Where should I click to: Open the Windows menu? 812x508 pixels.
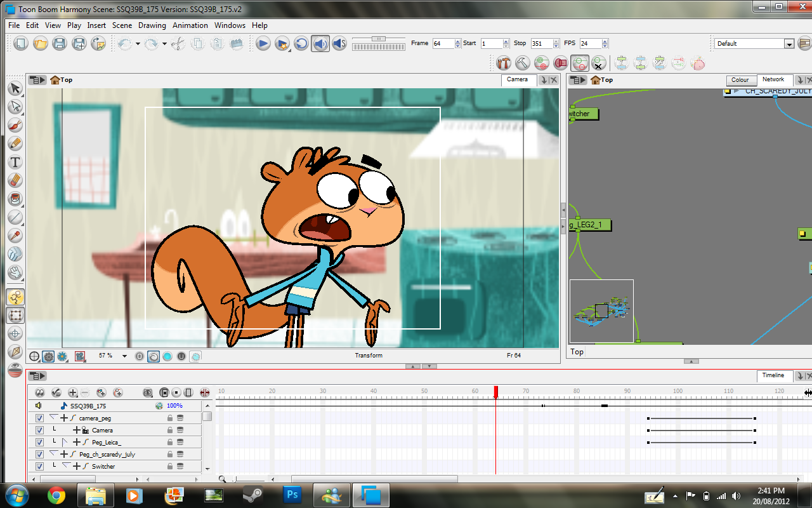point(230,25)
